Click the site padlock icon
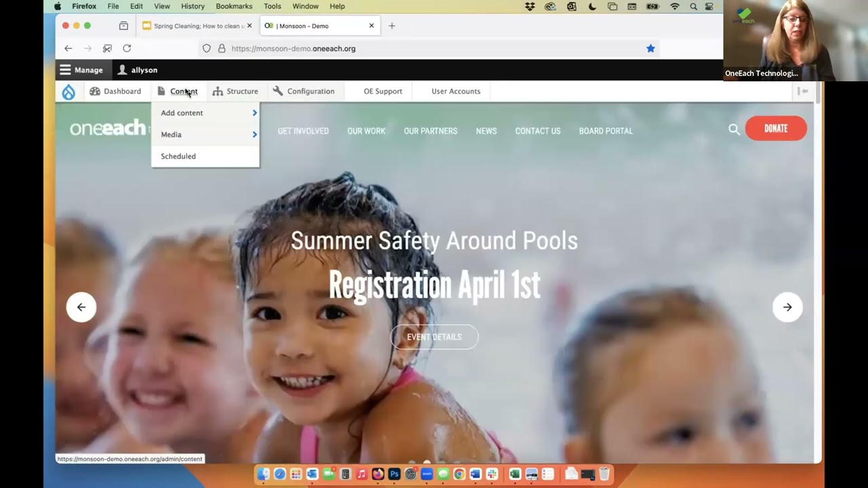This screenshot has height=488, width=868. [x=222, y=48]
